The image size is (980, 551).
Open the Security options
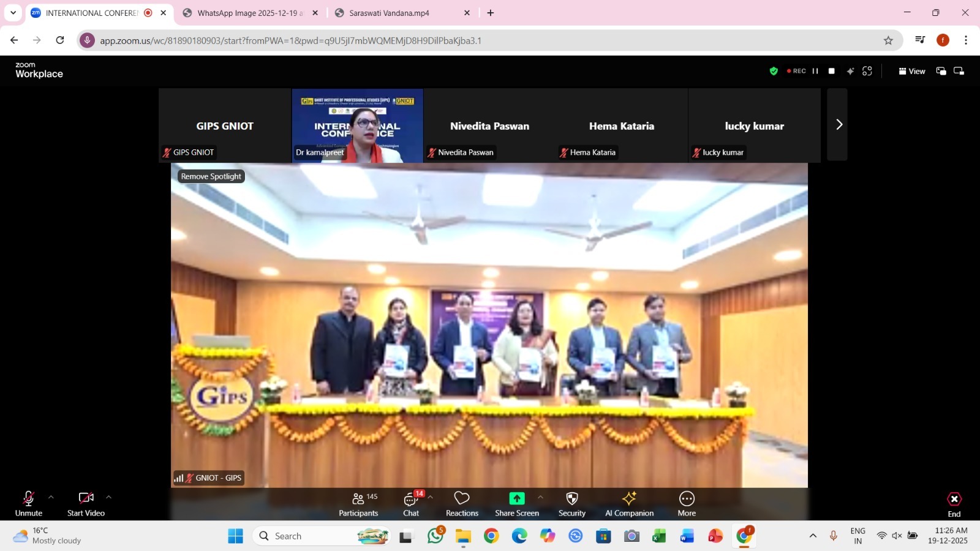tap(571, 504)
